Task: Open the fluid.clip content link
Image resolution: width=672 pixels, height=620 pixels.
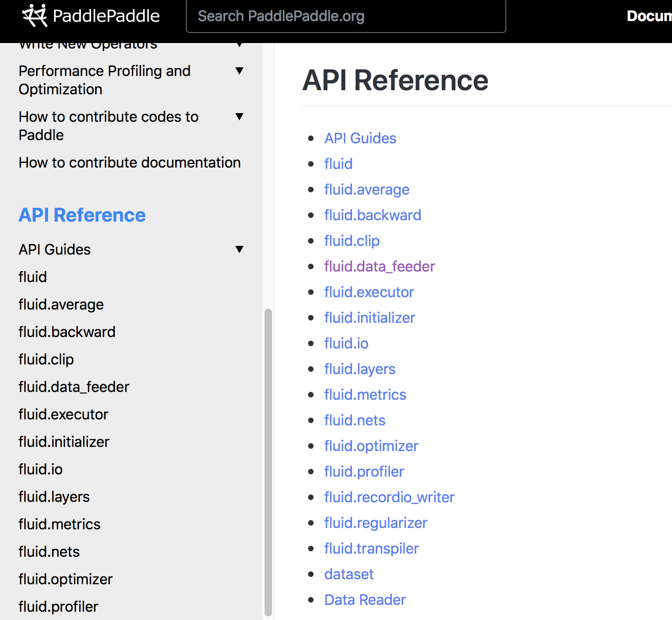Action: 352,241
